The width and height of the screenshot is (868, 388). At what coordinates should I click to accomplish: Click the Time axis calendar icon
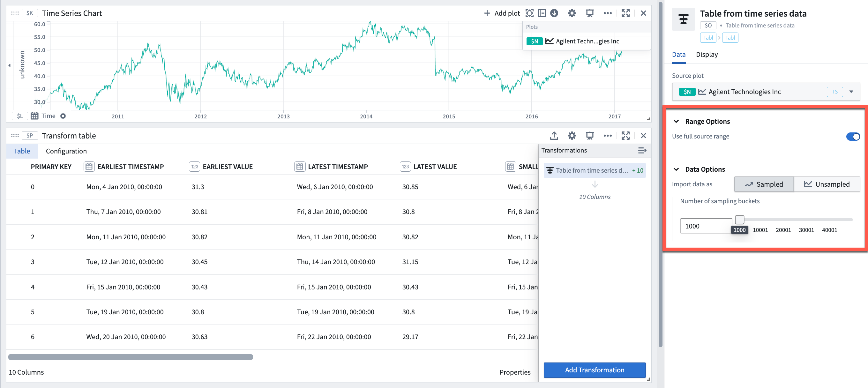34,116
